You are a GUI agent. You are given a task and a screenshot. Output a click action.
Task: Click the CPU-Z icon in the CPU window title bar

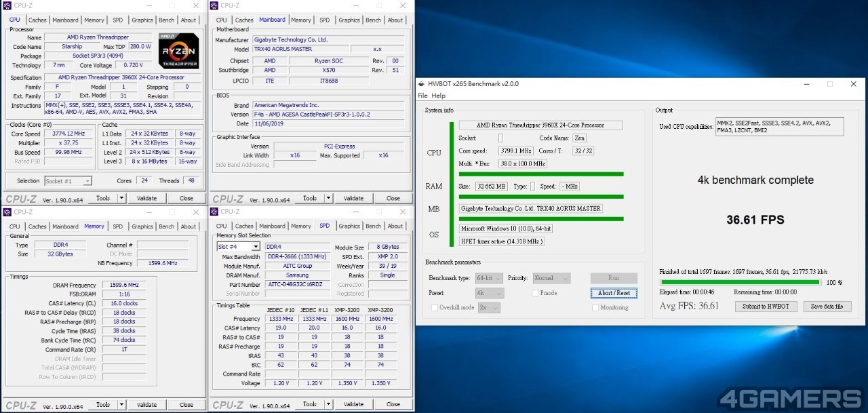click(7, 5)
